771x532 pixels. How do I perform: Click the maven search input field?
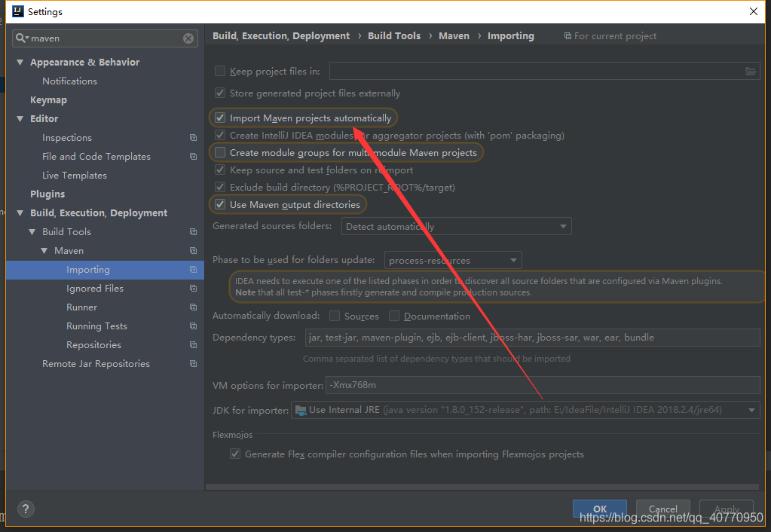click(x=105, y=38)
